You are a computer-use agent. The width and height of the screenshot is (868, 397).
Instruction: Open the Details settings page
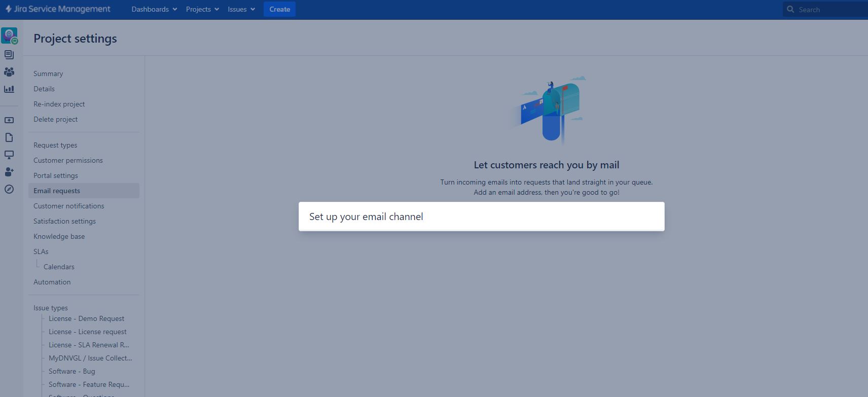(x=44, y=89)
